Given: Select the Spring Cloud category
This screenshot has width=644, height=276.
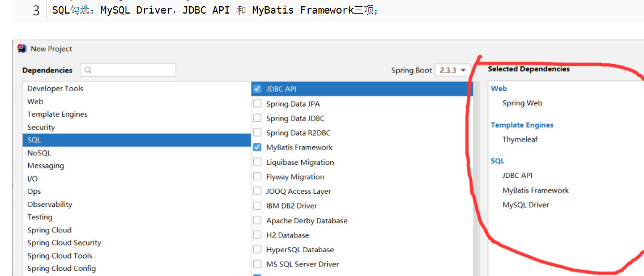Looking at the screenshot, I should click(137, 230).
